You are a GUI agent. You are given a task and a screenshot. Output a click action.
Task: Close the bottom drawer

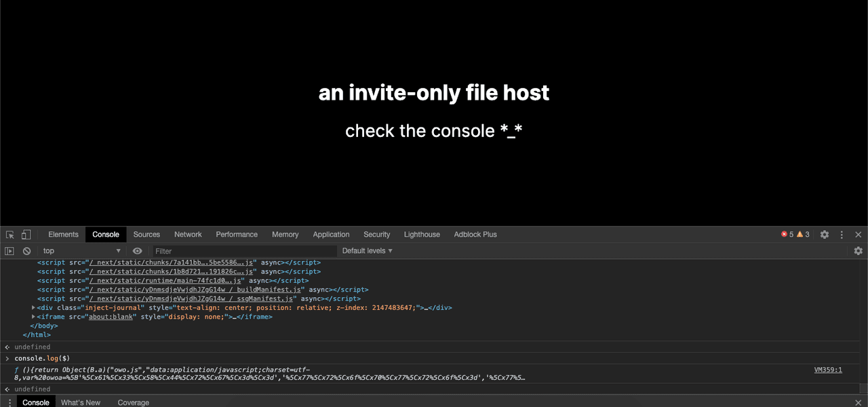coord(858,402)
